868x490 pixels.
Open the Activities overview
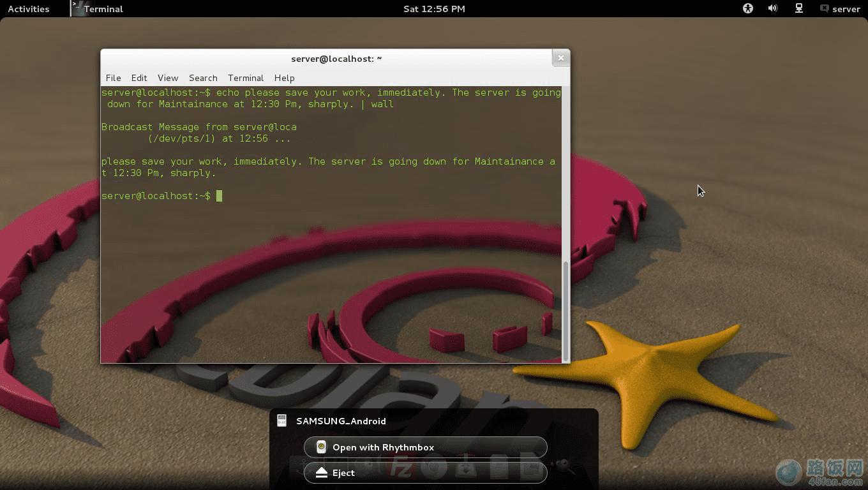(x=29, y=9)
